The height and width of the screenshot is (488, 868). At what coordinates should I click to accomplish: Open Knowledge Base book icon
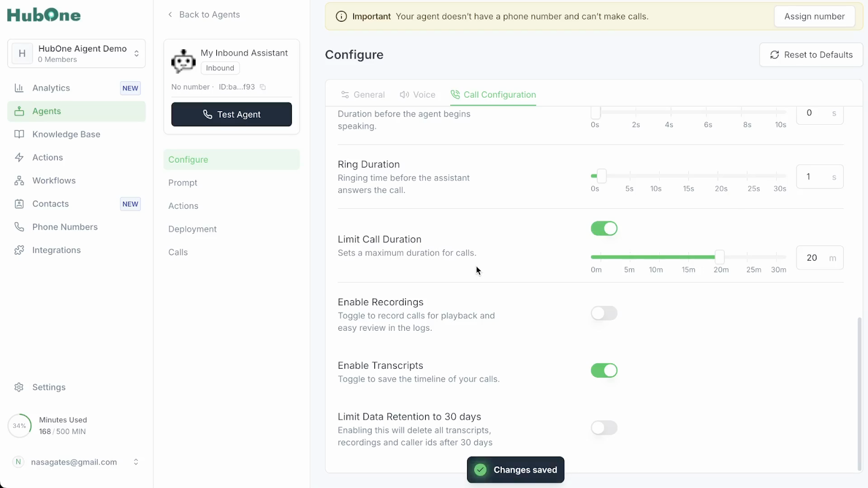pos(19,134)
